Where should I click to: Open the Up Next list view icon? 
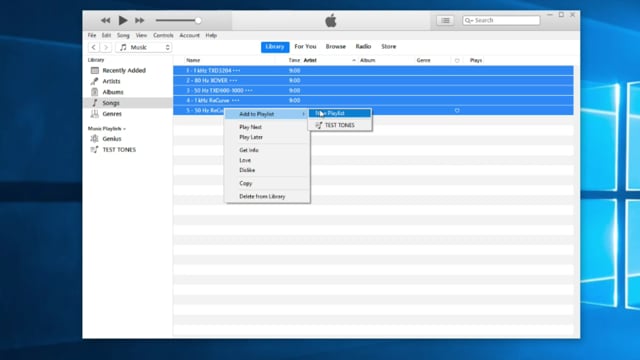pyautogui.click(x=445, y=20)
